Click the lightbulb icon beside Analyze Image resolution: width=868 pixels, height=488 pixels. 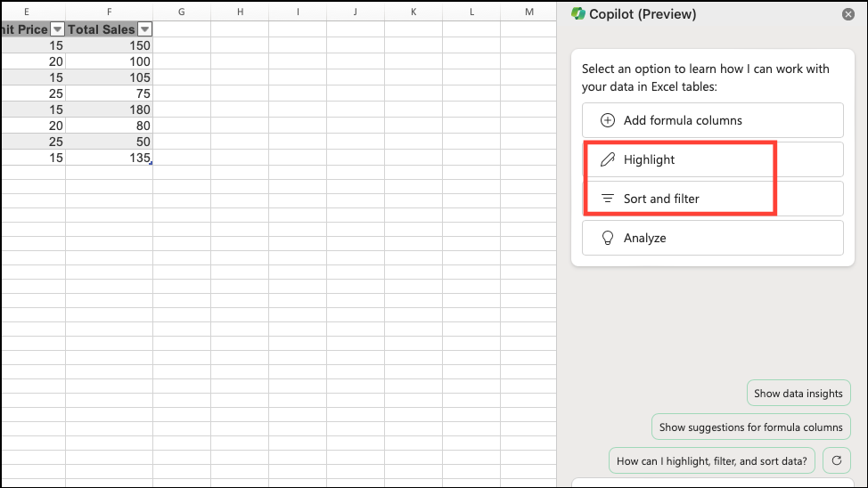tap(607, 238)
